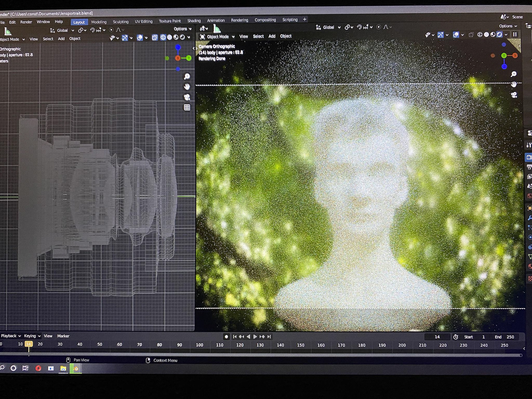Toggle camera view icon in left viewport
The width and height of the screenshot is (532, 399).
[x=187, y=97]
